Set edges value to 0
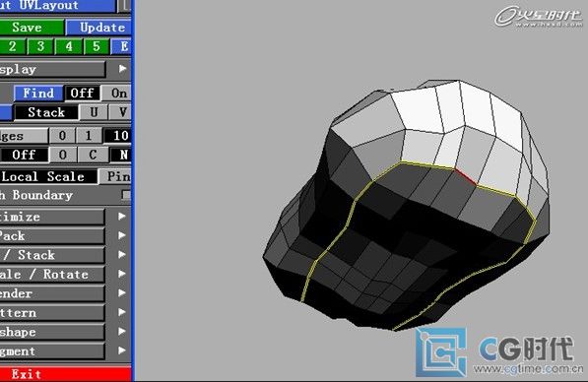 62,135
